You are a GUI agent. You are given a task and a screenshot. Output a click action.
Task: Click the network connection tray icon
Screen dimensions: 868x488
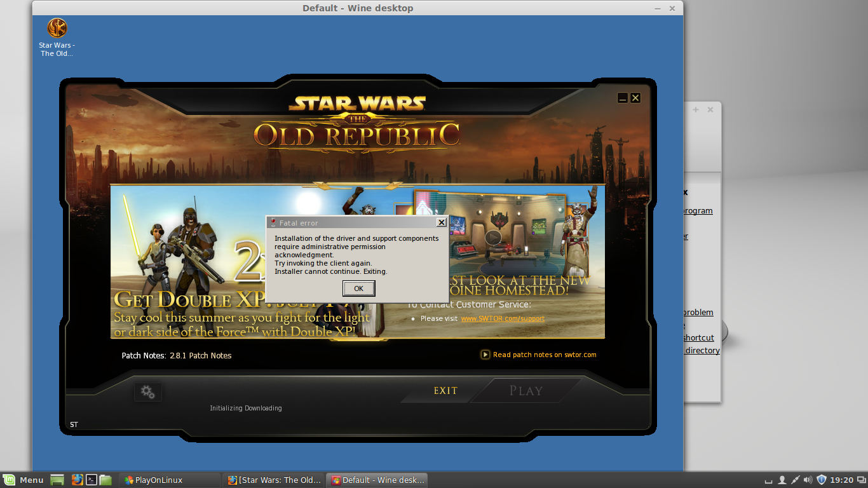pos(795,480)
